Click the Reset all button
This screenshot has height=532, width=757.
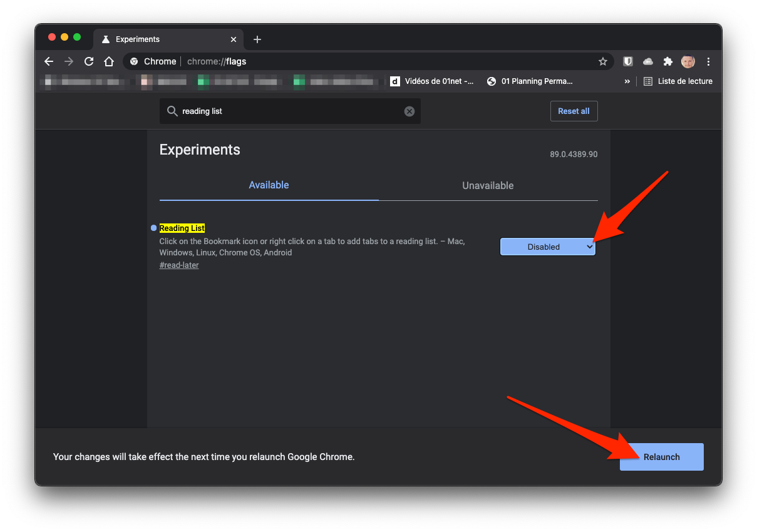tap(574, 111)
